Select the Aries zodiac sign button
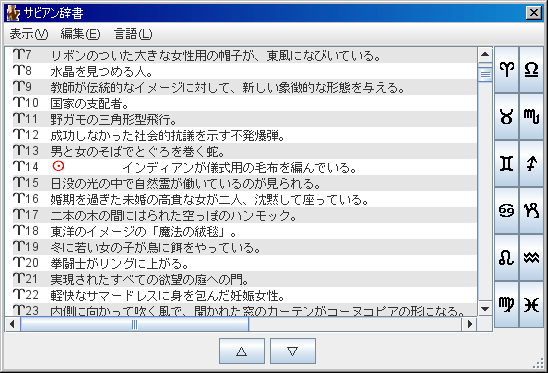 506,70
